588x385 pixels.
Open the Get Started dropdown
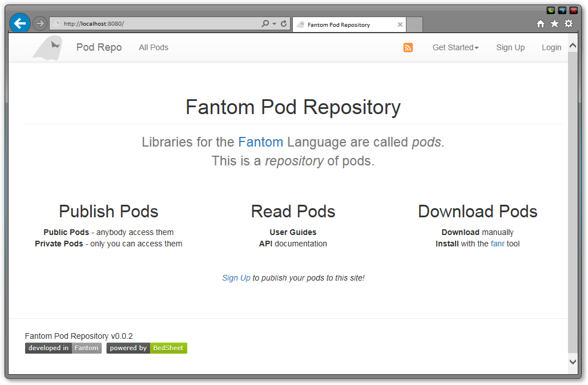[456, 47]
